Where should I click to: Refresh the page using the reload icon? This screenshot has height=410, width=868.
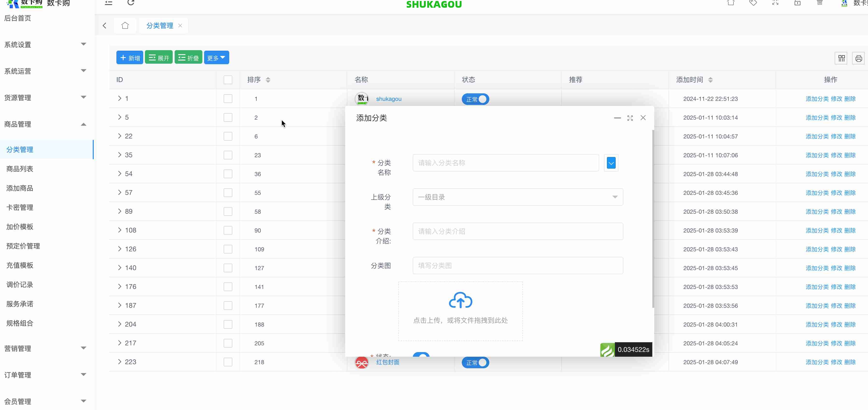(x=131, y=3)
